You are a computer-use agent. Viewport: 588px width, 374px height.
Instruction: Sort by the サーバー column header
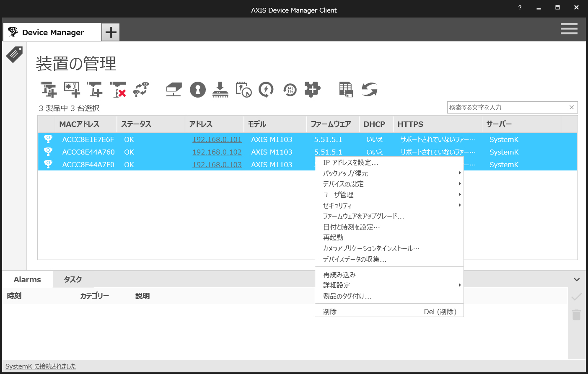point(521,124)
